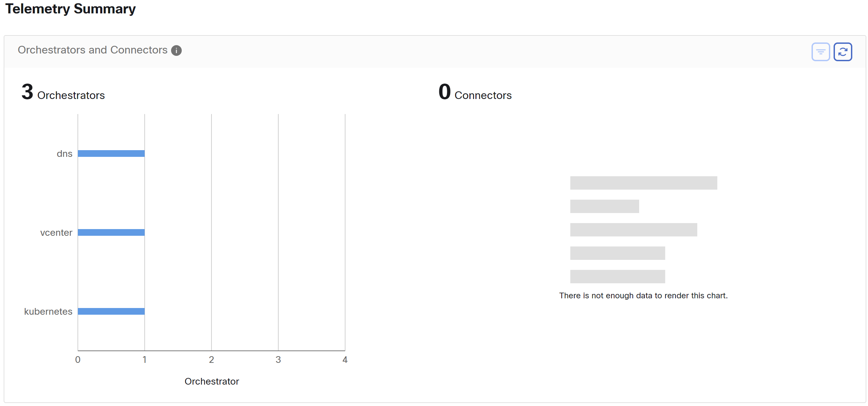Click the 0 Connectors count
Viewport: 868px width, 406px height.
pos(475,92)
